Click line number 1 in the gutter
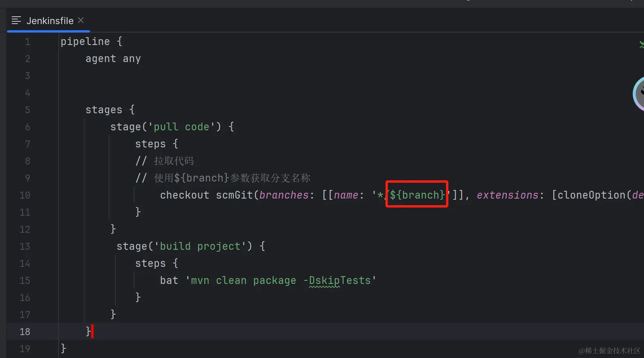Viewport: 644px width, 358px height. (27, 42)
